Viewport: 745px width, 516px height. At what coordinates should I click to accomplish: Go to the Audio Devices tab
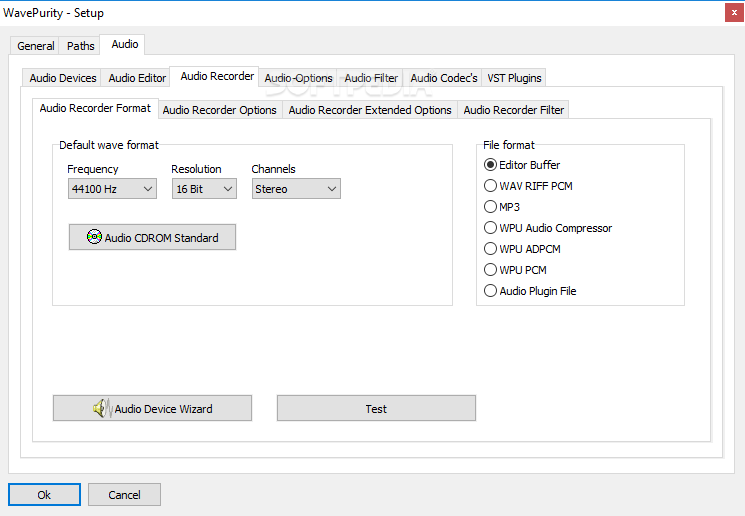(x=63, y=78)
